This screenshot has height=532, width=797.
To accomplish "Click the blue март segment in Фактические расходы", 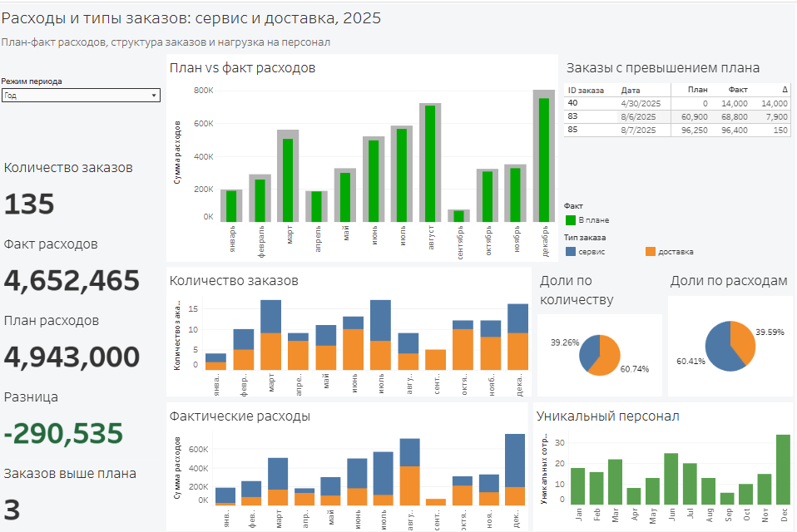I will coord(278,474).
